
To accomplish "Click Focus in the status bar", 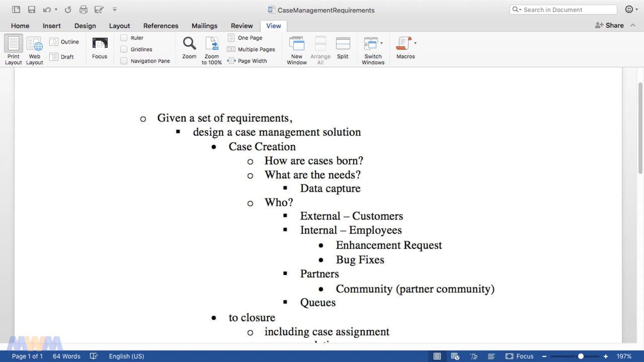I will point(519,356).
